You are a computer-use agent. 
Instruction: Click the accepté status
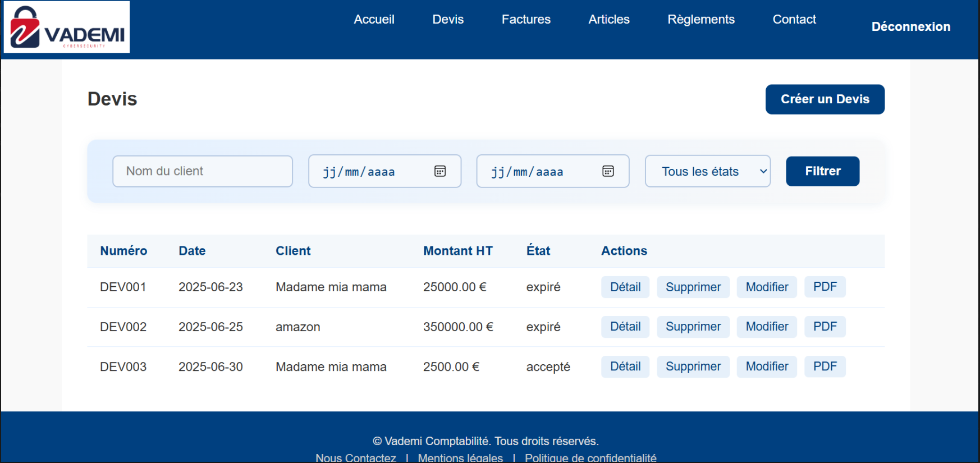pyautogui.click(x=548, y=367)
